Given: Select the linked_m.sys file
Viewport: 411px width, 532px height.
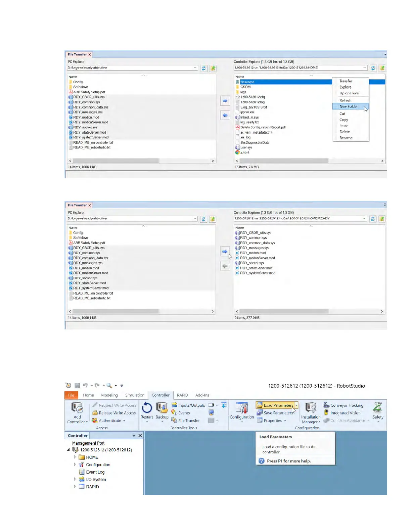Looking at the screenshot, I should (x=247, y=117).
